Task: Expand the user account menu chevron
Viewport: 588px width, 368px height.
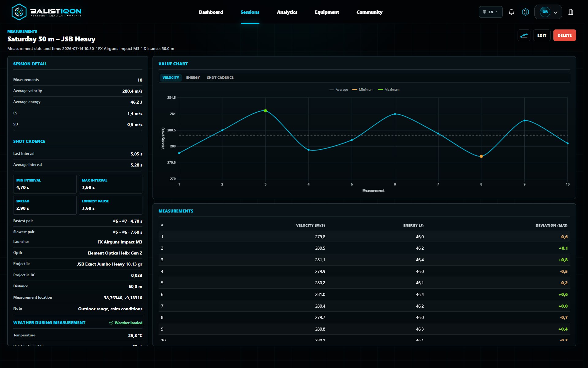Action: pyautogui.click(x=556, y=12)
